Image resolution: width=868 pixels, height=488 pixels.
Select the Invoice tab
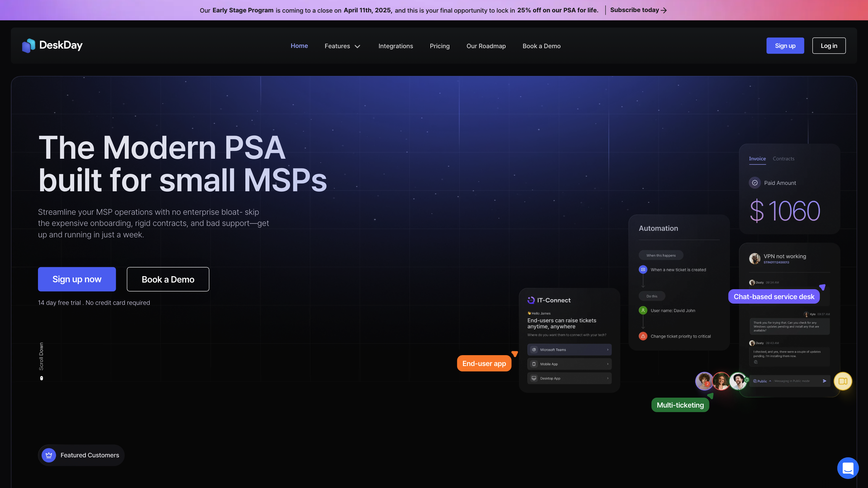(757, 159)
